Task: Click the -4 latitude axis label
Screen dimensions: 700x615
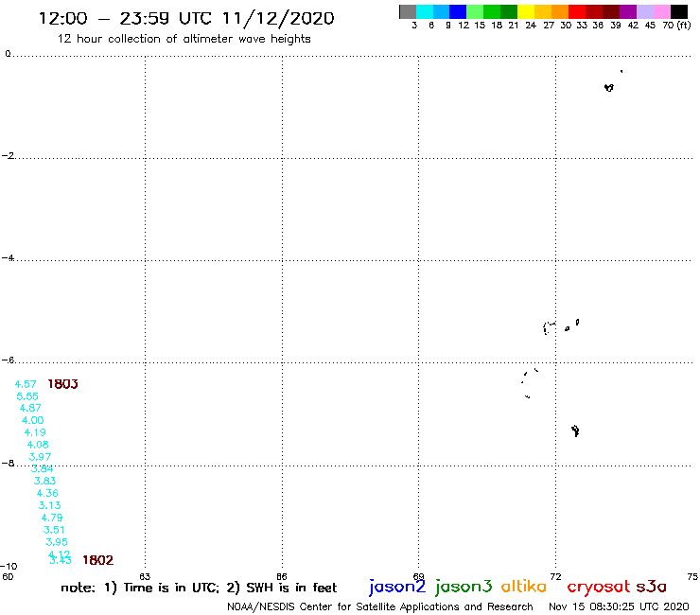Action: pyautogui.click(x=8, y=257)
